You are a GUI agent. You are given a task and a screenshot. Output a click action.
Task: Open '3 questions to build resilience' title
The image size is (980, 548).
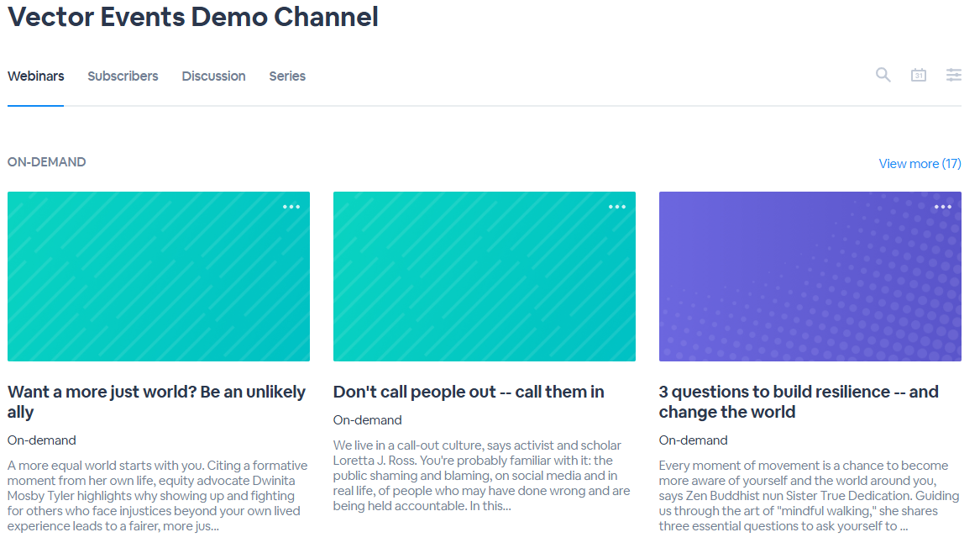coord(799,402)
